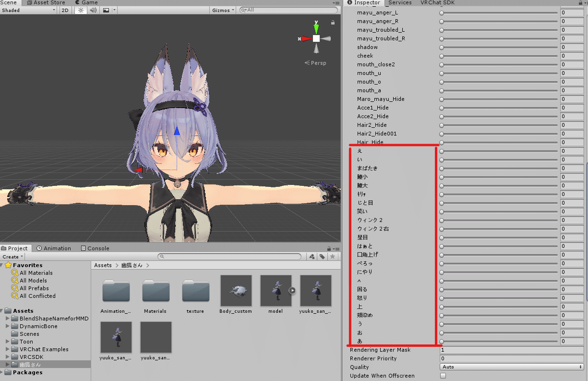
Task: Toggle 2D scene view mode
Action: point(65,10)
